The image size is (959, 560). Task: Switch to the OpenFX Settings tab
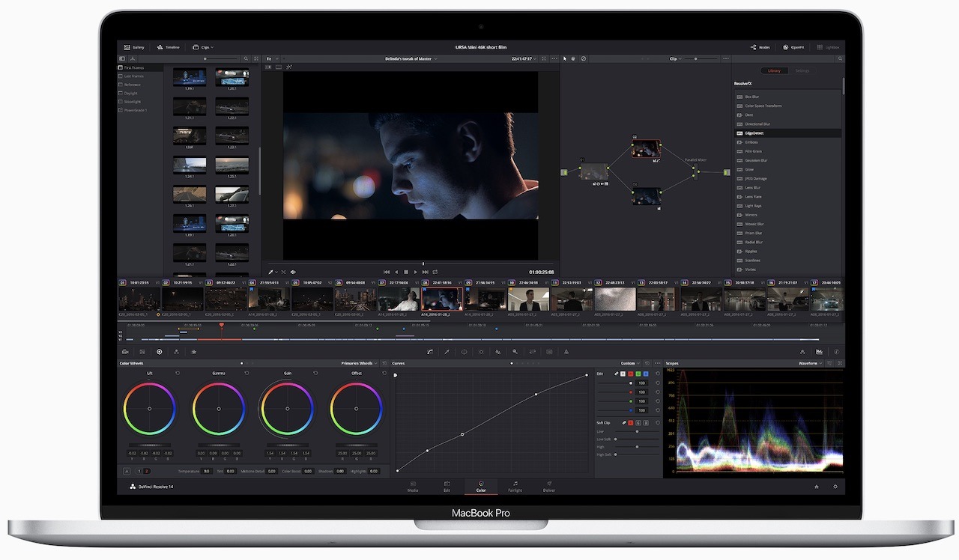click(802, 70)
